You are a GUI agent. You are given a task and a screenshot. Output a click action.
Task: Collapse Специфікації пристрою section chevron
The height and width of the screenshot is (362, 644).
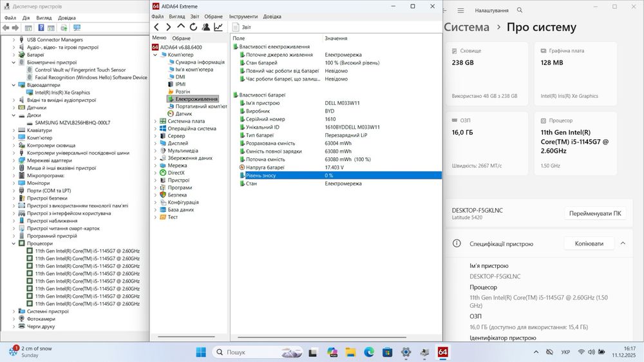623,243
